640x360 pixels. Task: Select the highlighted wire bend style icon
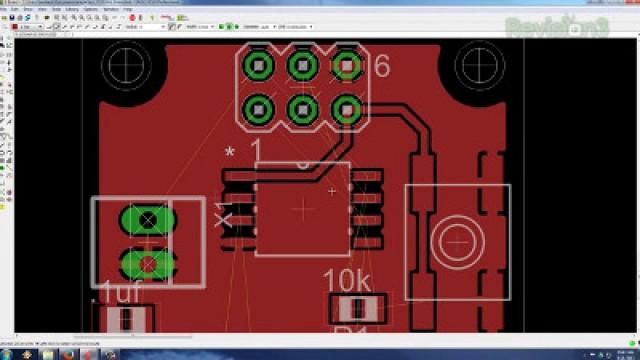tap(57, 27)
